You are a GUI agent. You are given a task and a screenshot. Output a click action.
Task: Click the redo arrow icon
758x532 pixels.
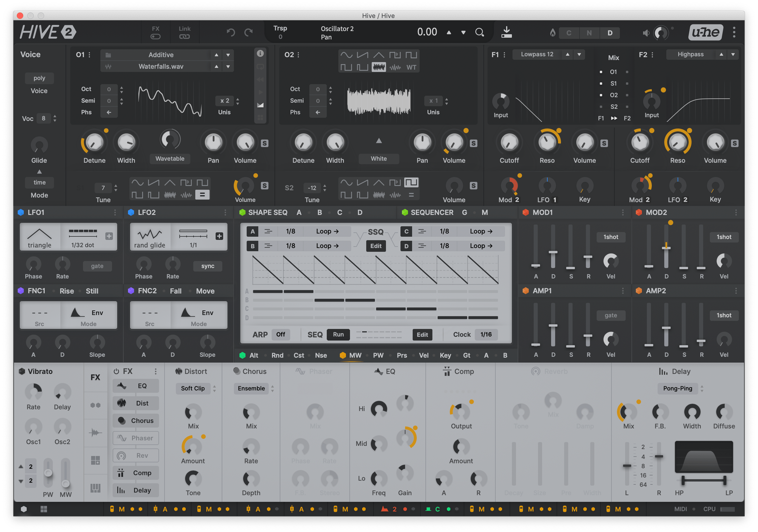(x=248, y=32)
